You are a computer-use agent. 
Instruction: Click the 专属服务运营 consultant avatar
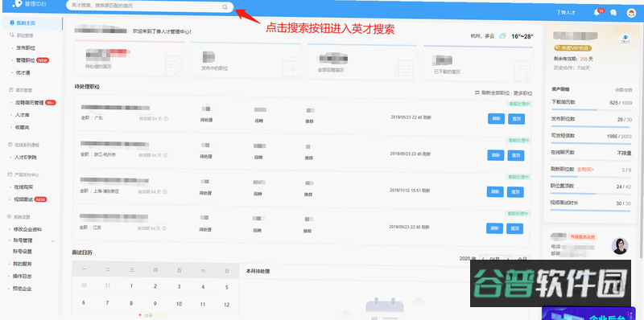(x=619, y=246)
